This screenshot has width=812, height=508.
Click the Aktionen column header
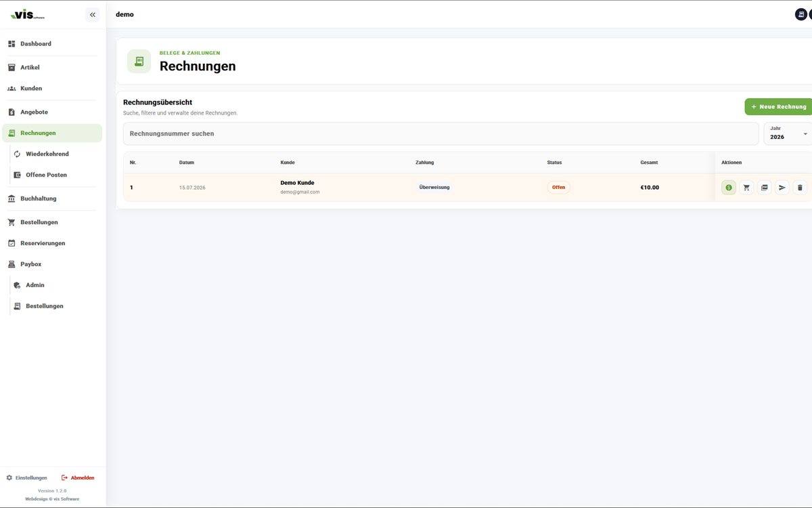(x=731, y=163)
